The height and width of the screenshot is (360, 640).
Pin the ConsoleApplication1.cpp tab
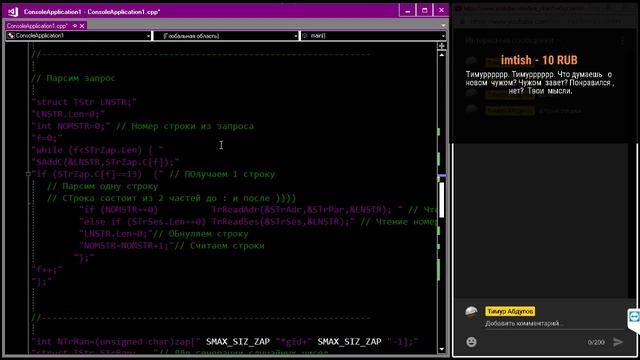tap(75, 26)
